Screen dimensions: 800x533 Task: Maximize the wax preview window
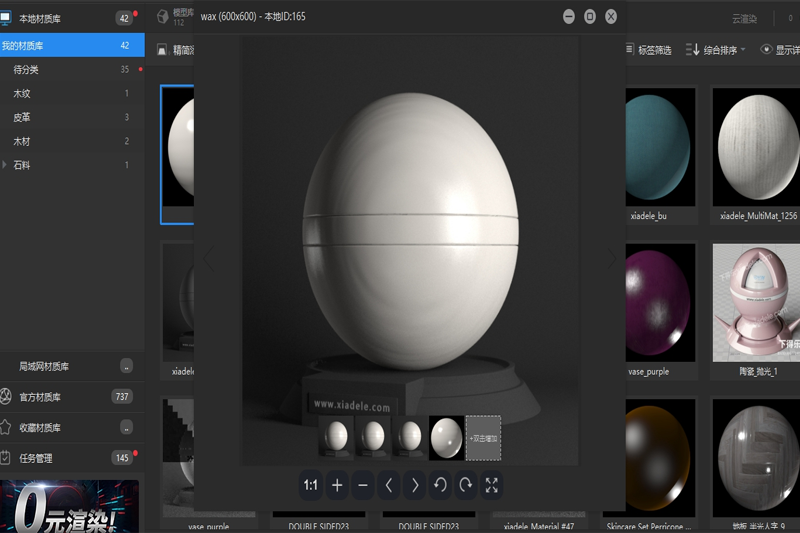click(590, 17)
